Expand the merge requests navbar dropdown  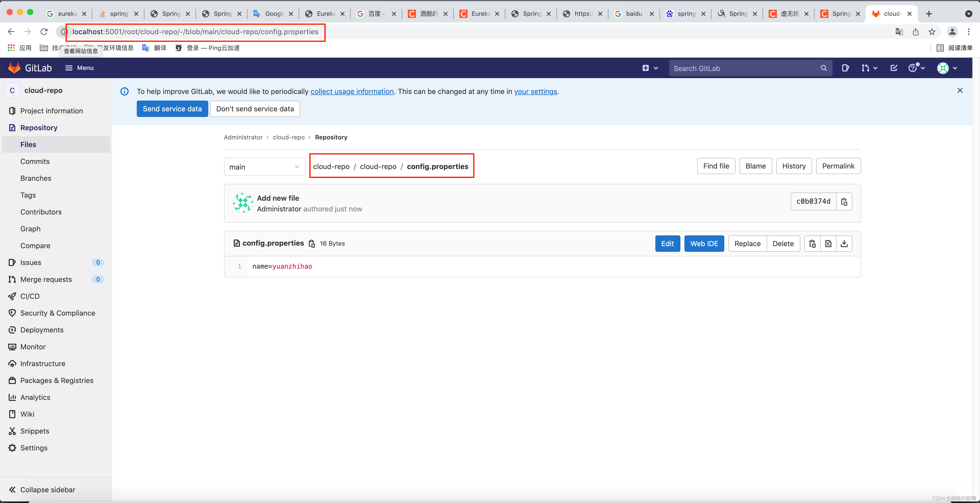[x=869, y=68]
